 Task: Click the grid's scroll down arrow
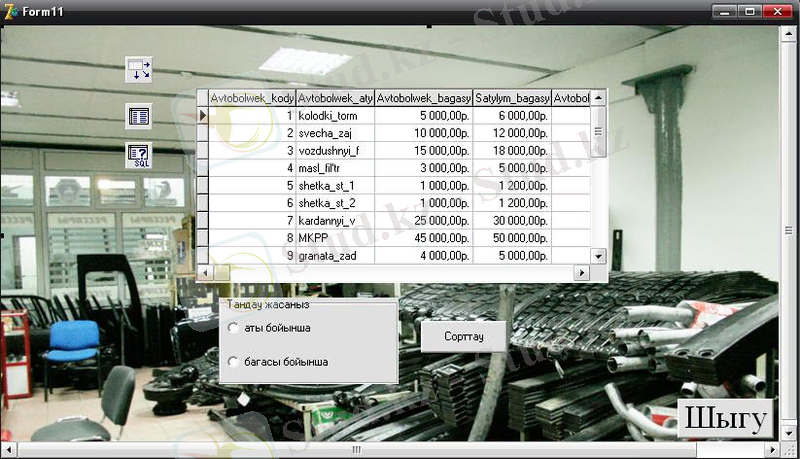point(599,256)
